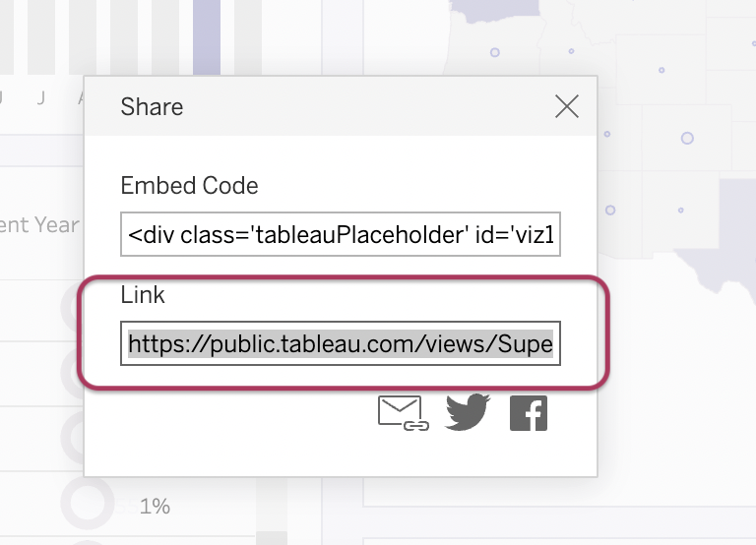This screenshot has height=545, width=756.
Task: Click the Share dialog title
Action: coord(152,106)
